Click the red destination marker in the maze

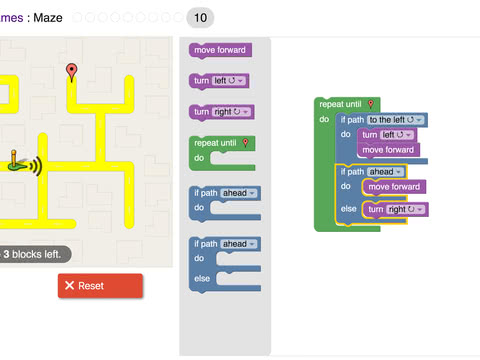[x=71, y=72]
